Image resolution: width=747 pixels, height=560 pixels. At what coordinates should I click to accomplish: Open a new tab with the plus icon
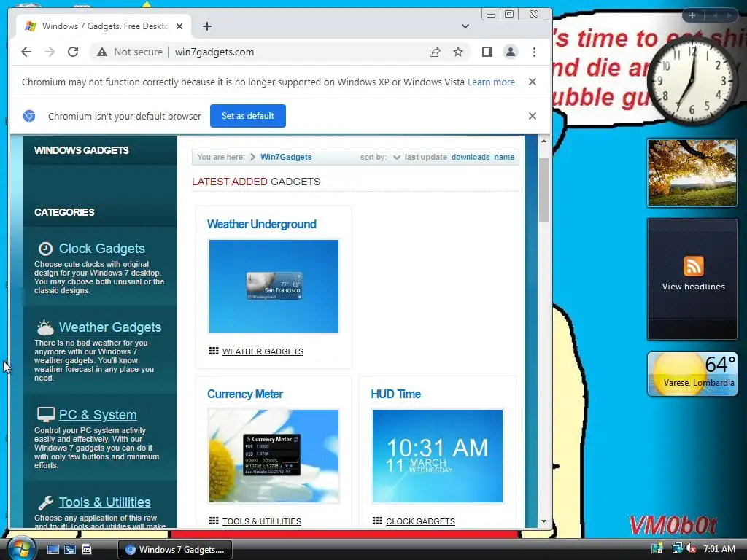coord(206,26)
